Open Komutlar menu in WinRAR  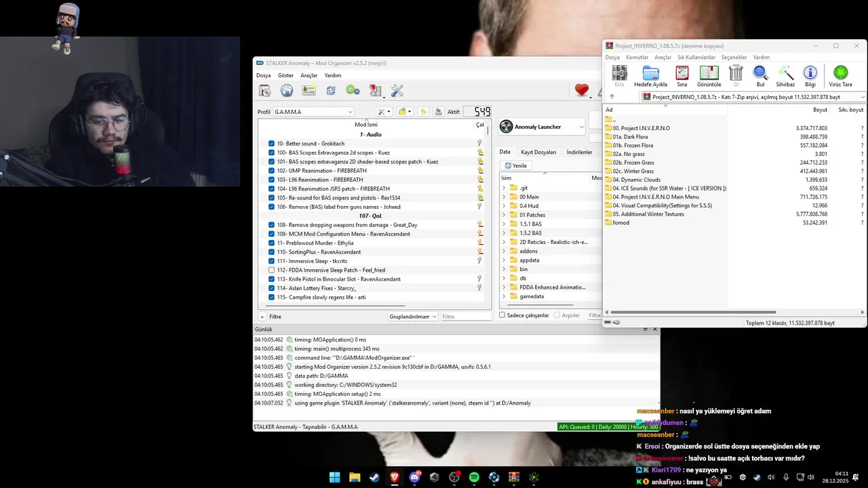637,58
